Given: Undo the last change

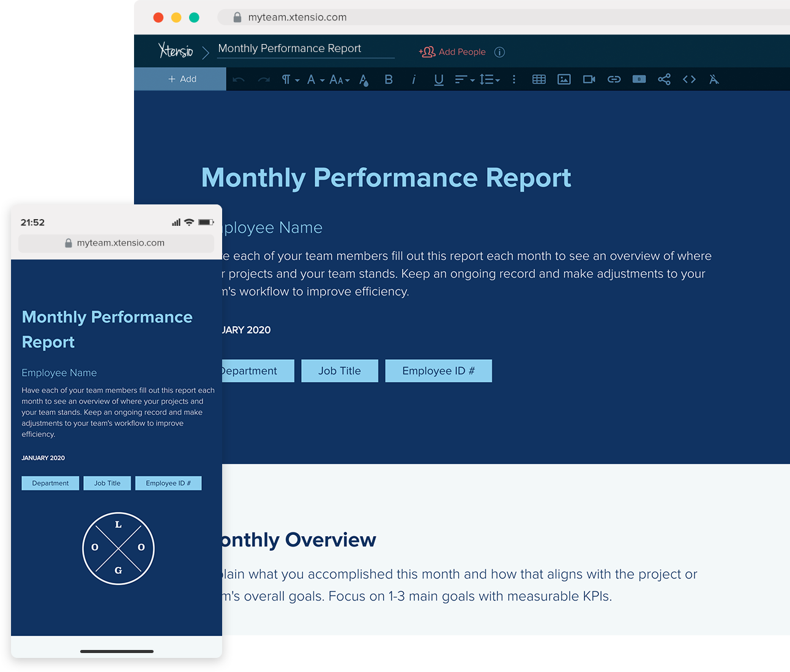Looking at the screenshot, I should [239, 79].
